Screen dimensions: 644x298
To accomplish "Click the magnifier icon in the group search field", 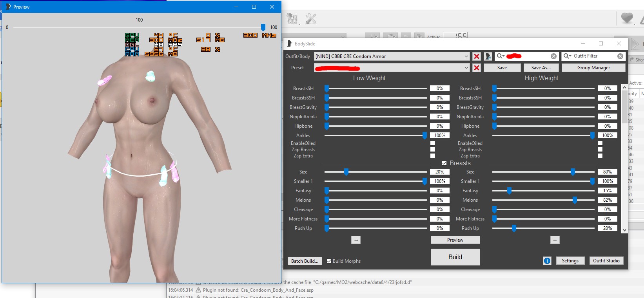I will tap(501, 56).
